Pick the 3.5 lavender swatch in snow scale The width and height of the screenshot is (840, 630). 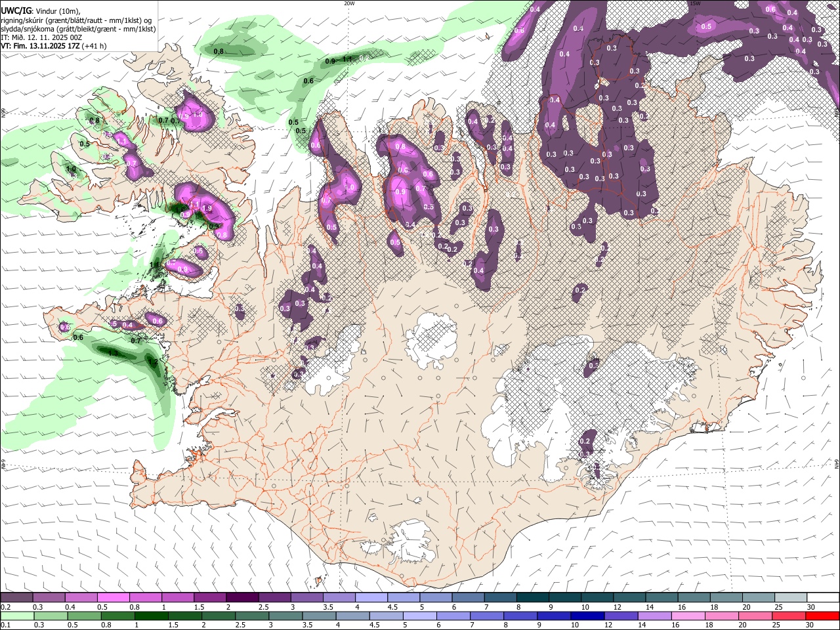[x=339, y=598]
